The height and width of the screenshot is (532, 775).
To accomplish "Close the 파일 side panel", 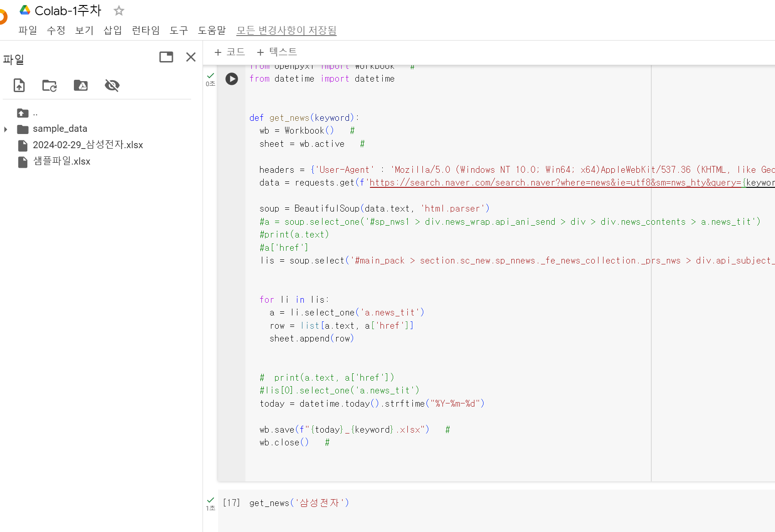I will point(191,57).
